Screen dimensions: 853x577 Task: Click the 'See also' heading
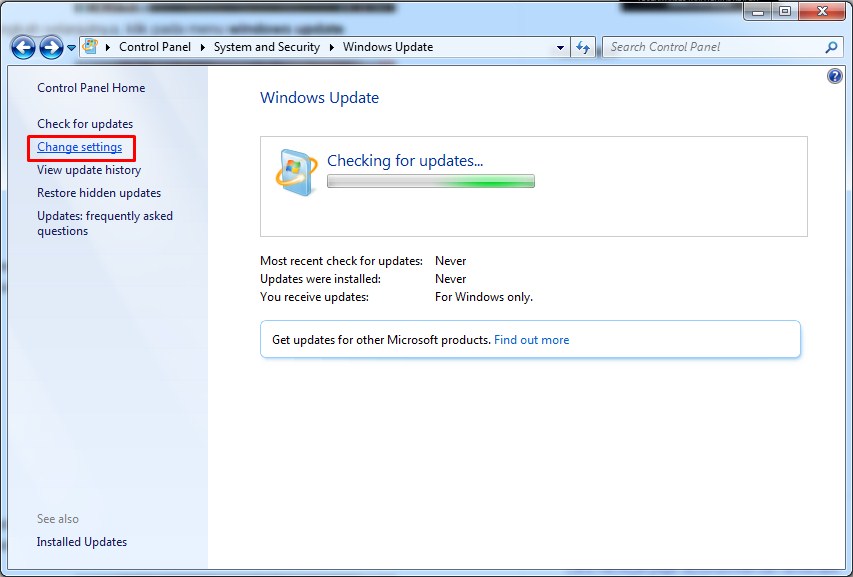pyautogui.click(x=58, y=519)
